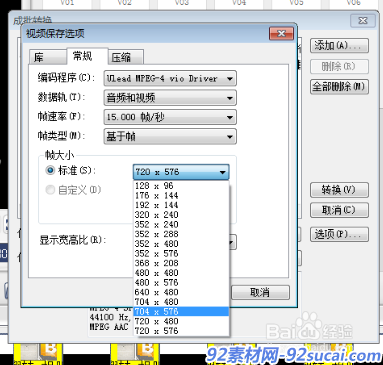Screen dimensions: 383x365
Task: Collapse the 720 x 576 frame size combo box
Action: point(181,172)
